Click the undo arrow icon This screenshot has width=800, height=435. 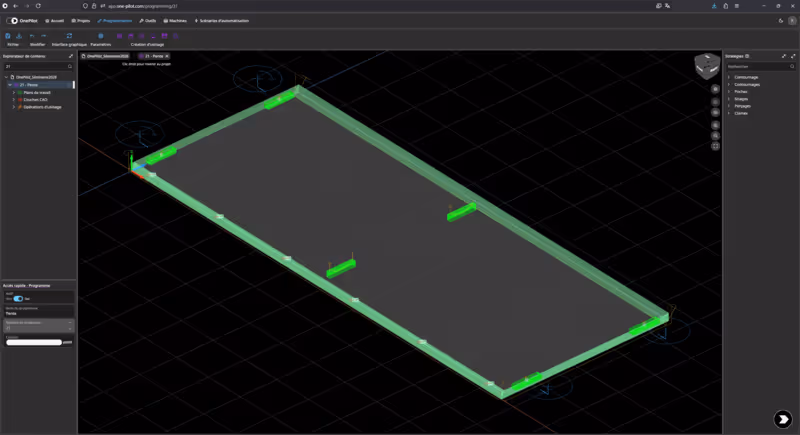pos(32,36)
